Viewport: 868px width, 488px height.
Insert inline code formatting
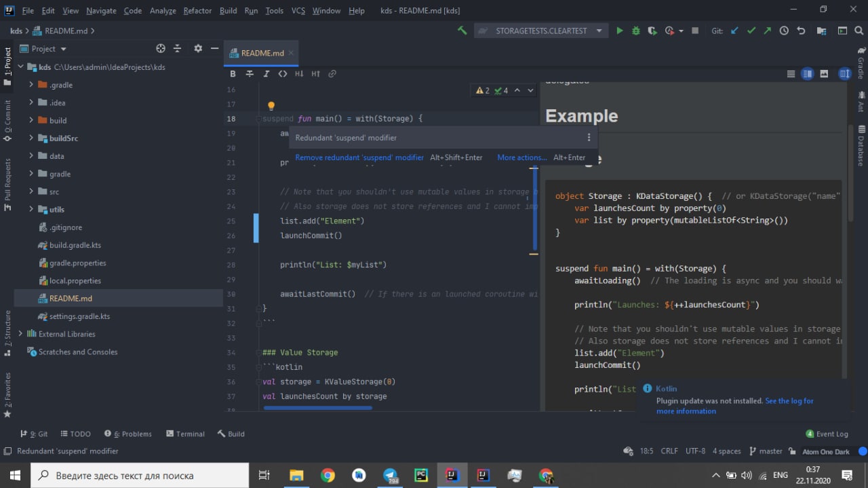(x=283, y=73)
